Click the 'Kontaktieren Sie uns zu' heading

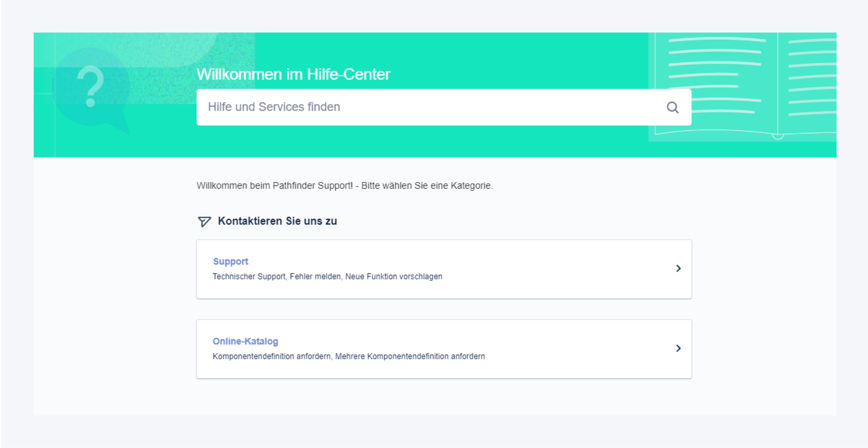(277, 221)
